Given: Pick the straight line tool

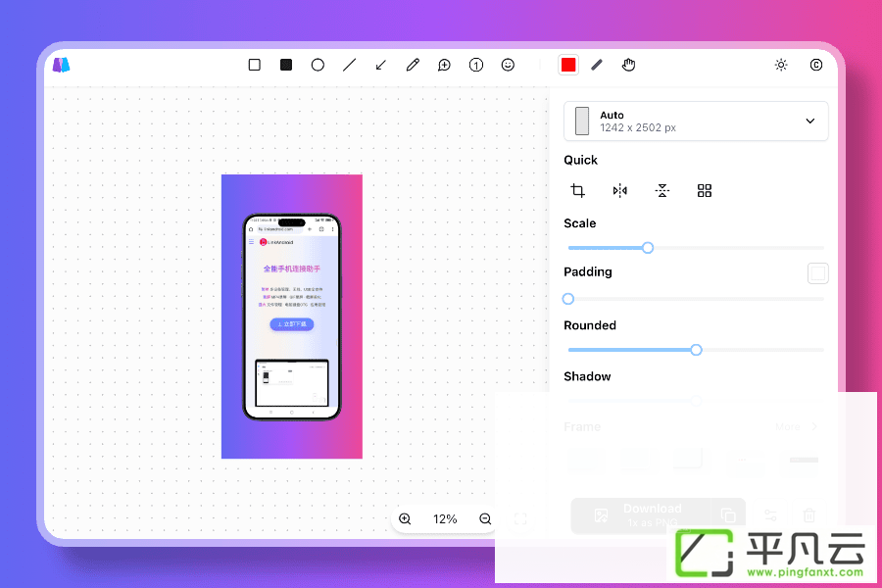Looking at the screenshot, I should (349, 65).
